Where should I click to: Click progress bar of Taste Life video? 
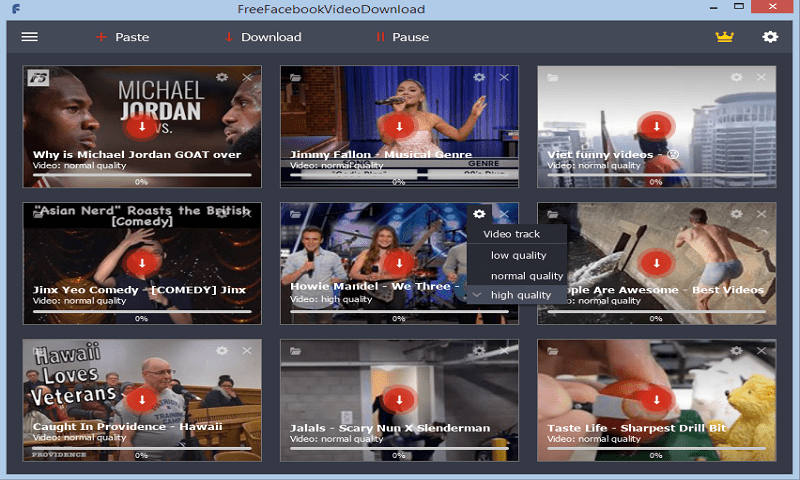pyautogui.click(x=656, y=448)
